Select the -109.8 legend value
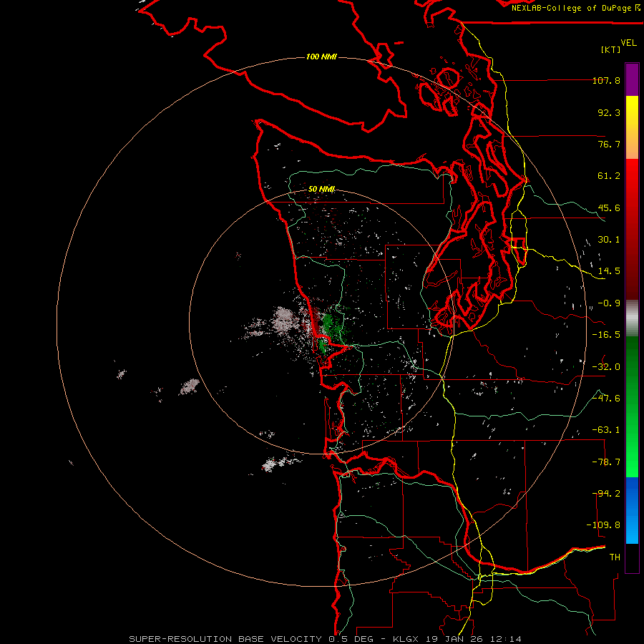 [x=603, y=525]
